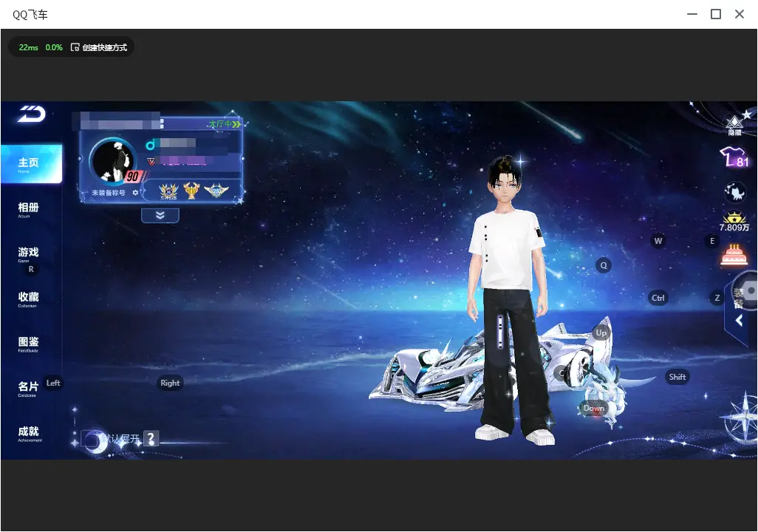
Task: Open the 相册 Album tab
Action: pos(29,210)
